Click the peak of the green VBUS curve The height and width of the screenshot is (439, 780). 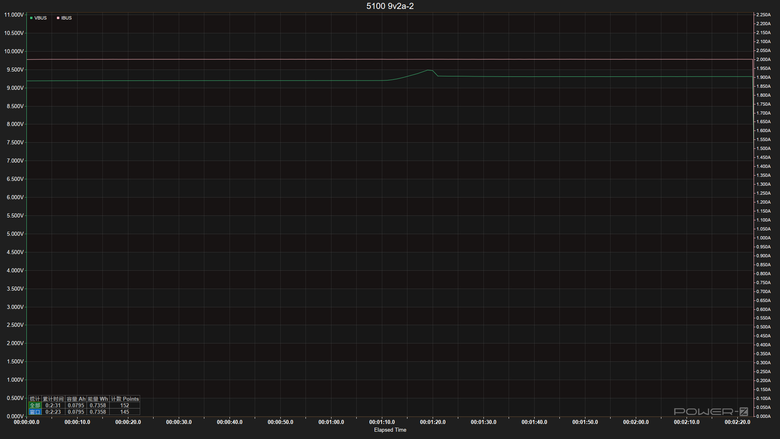point(429,70)
